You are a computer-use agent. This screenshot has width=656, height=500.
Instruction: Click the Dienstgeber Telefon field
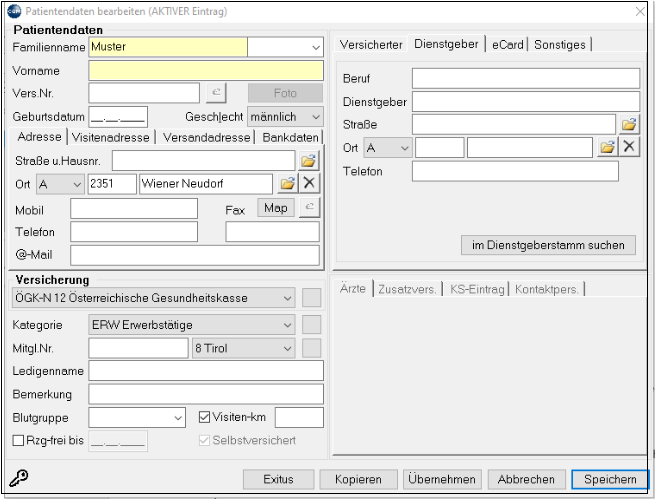tap(515, 171)
